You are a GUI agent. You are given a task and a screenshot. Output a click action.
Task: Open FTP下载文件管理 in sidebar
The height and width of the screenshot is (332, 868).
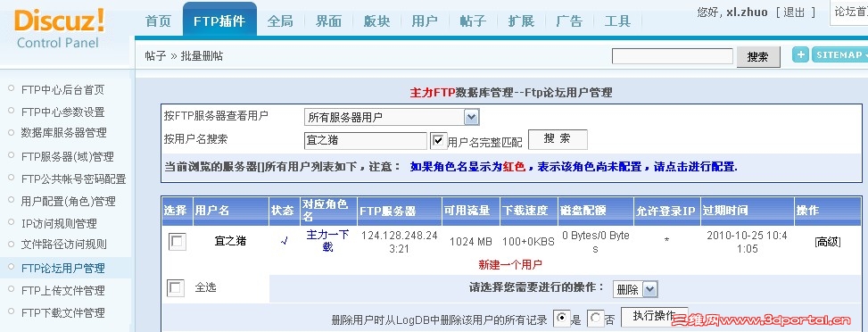coord(62,313)
